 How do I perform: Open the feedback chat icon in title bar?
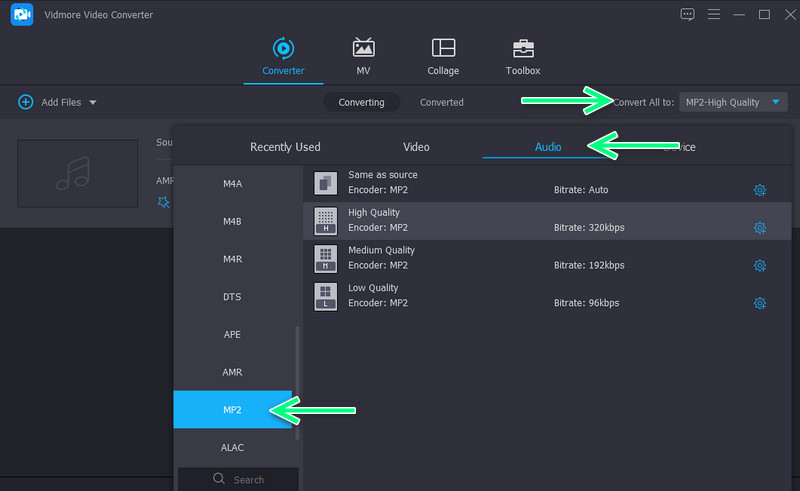(x=687, y=14)
